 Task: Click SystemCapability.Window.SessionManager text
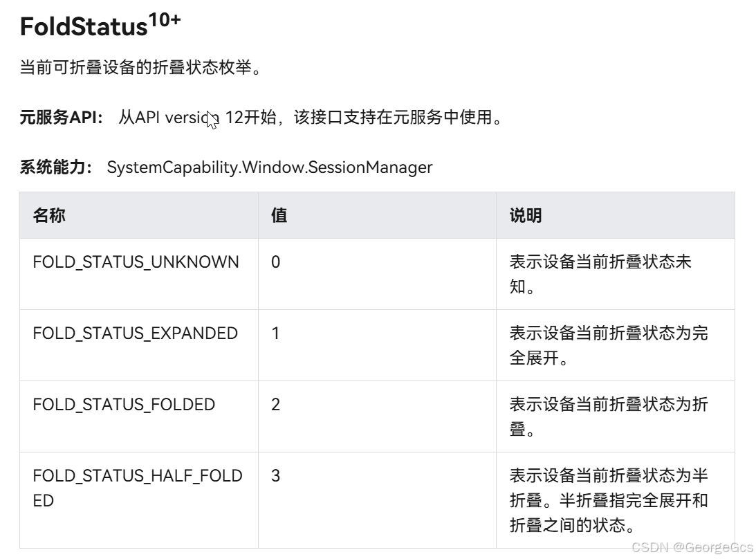coord(270,167)
